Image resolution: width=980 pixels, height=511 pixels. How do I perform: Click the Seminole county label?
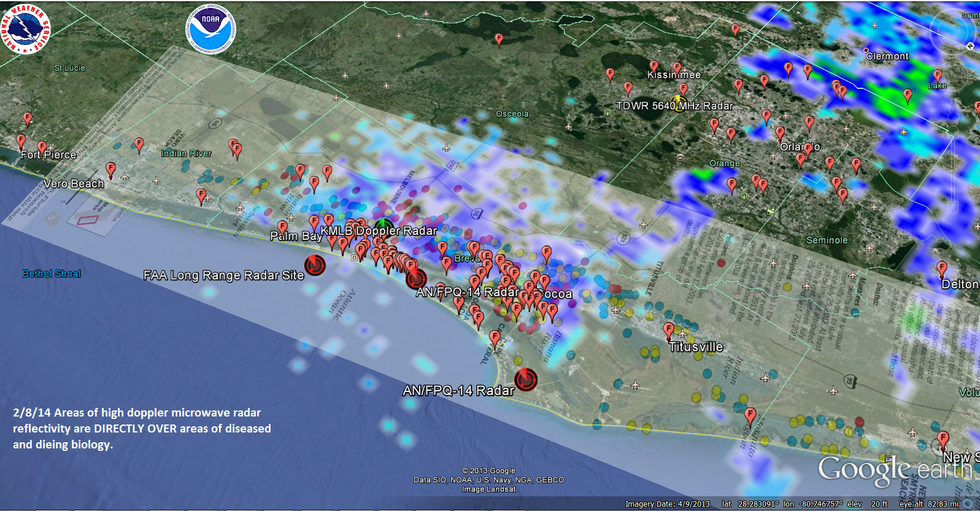(x=827, y=240)
